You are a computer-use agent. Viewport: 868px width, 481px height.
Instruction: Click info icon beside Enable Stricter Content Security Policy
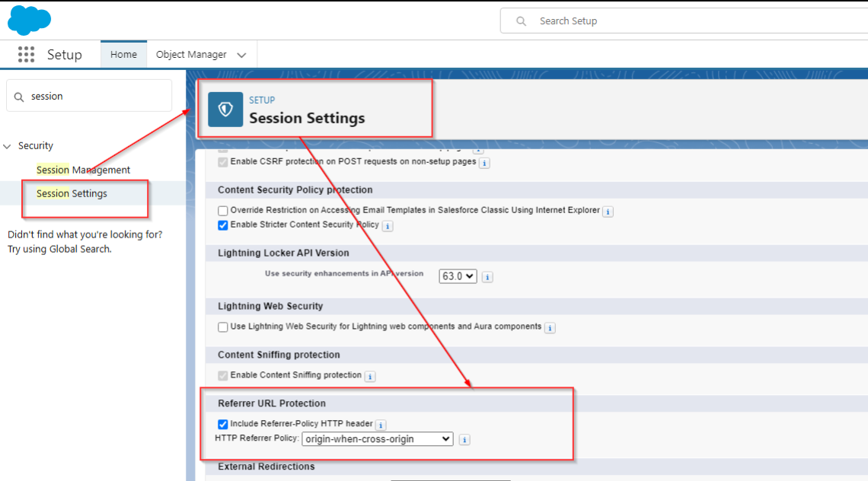[x=388, y=226]
